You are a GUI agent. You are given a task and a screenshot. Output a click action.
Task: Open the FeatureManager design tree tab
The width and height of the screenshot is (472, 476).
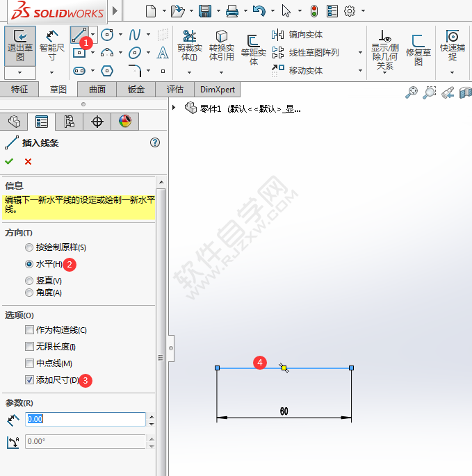pyautogui.click(x=14, y=122)
